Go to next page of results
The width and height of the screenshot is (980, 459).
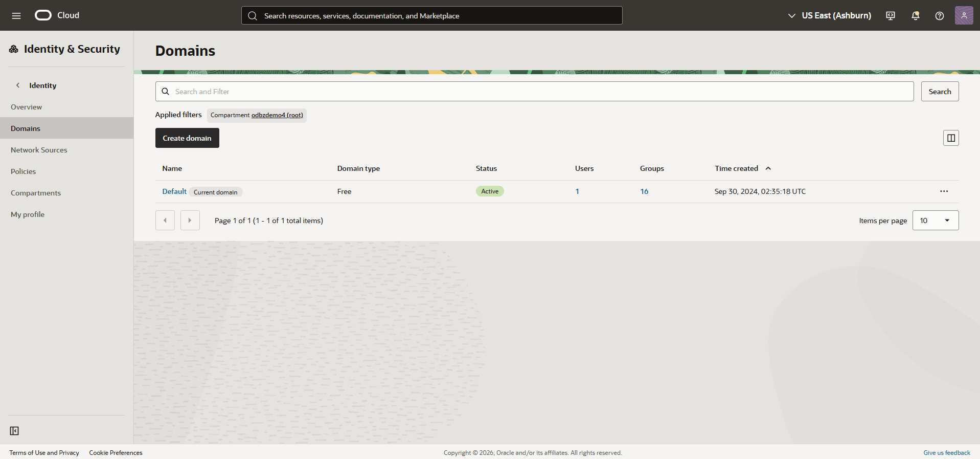click(190, 221)
